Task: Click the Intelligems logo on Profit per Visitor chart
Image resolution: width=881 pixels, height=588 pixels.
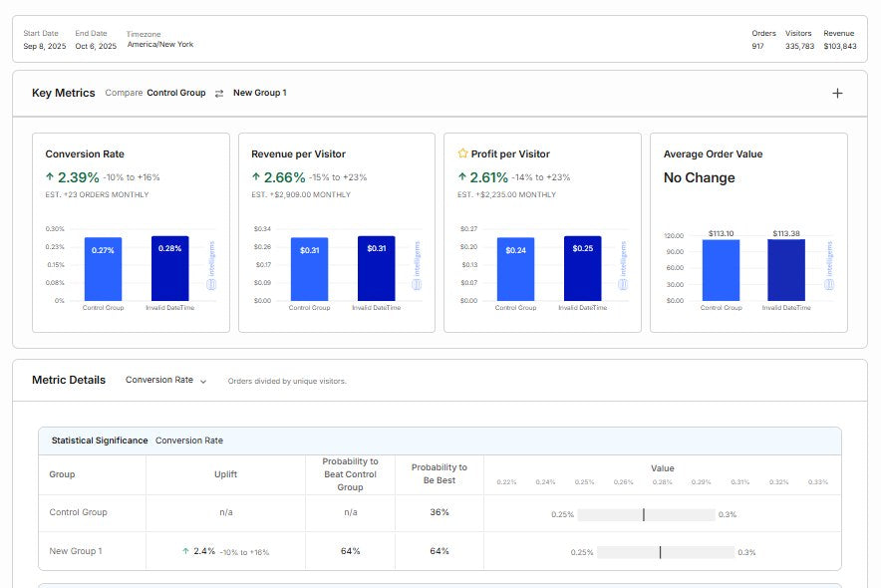Action: point(623,266)
